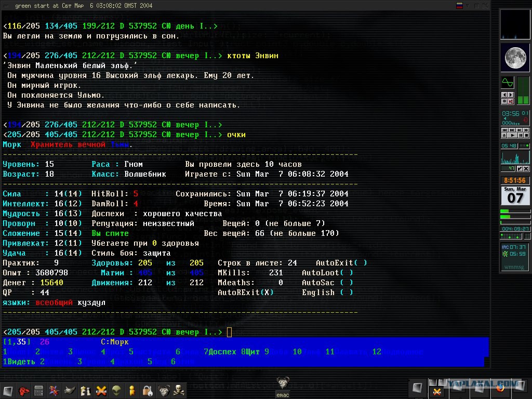Start playback with the play button

[x=512, y=136]
